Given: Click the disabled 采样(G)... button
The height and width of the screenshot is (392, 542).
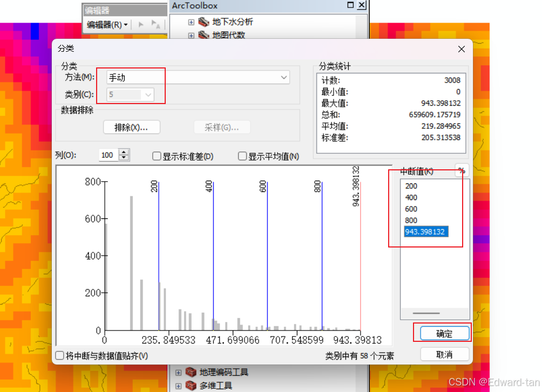Looking at the screenshot, I should 222,127.
